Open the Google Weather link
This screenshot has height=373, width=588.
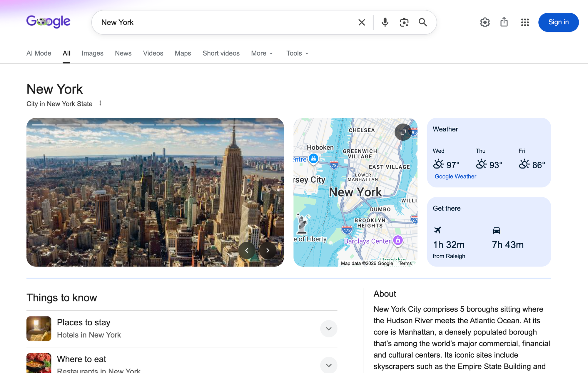(x=455, y=176)
